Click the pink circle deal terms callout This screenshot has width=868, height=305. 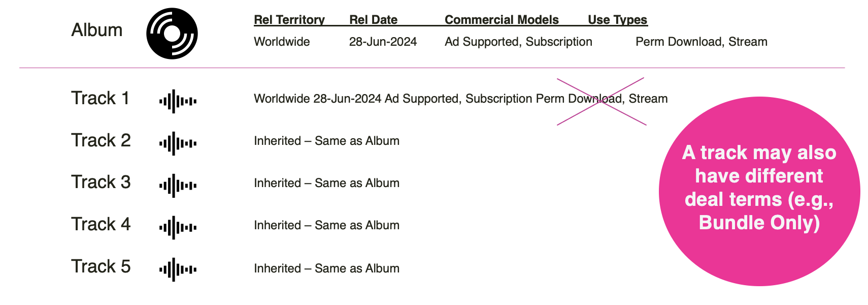tap(759, 191)
